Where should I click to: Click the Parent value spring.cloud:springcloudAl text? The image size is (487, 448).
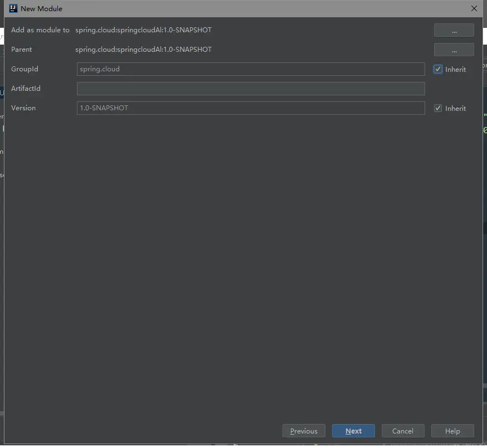coord(144,50)
